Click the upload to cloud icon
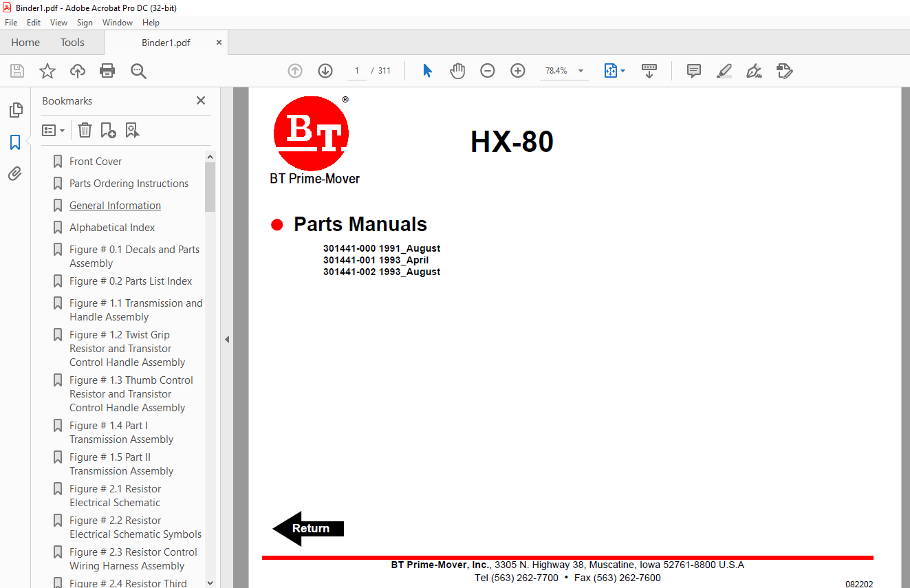The image size is (910, 588). pos(78,71)
